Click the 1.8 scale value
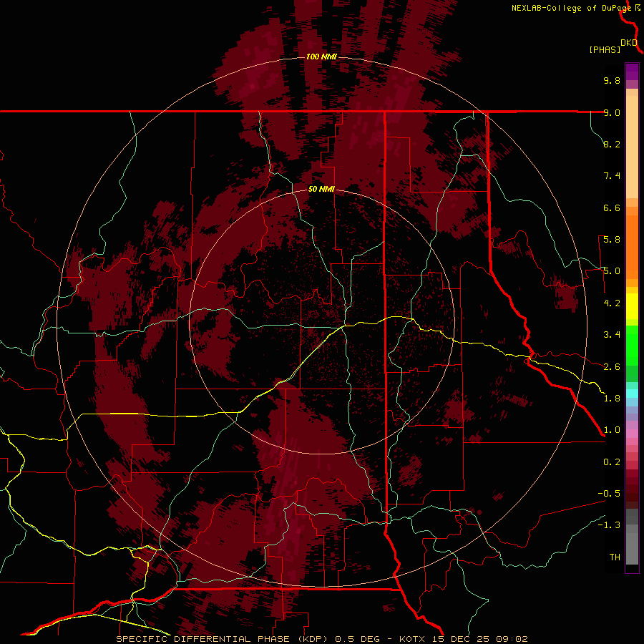 (x=612, y=399)
